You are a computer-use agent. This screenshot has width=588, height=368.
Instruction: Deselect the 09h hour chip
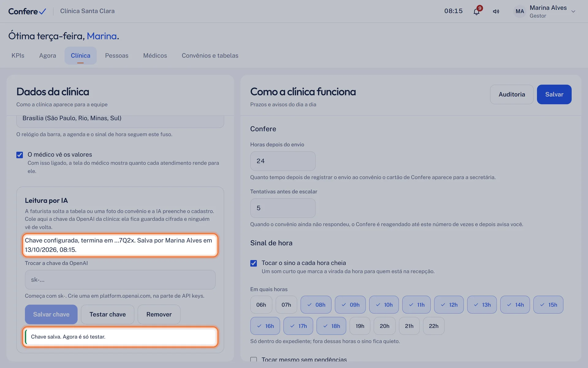pyautogui.click(x=350, y=305)
